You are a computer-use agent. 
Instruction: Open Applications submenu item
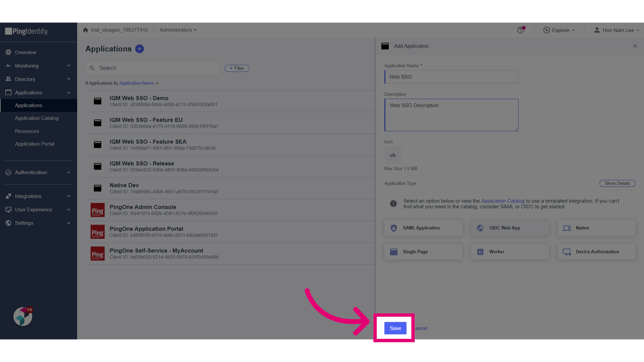39,105
